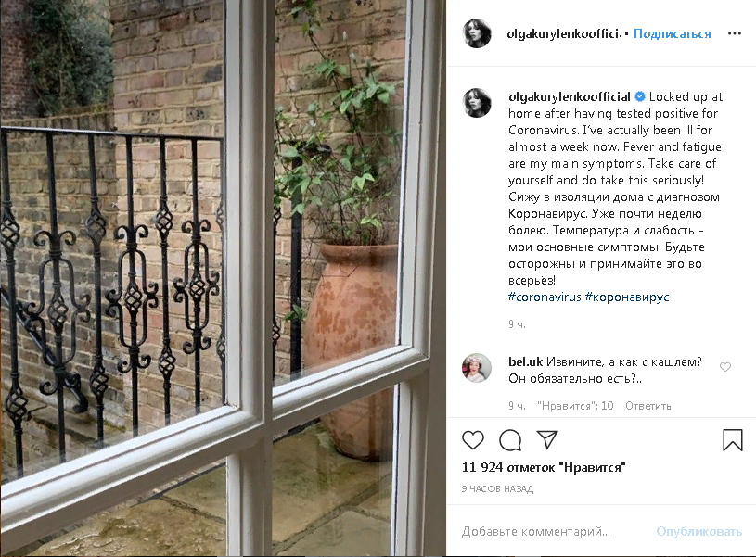Open the 9 ЧАСОВ НАЗАД timestamp link
Image resolution: width=756 pixels, height=557 pixels.
click(x=497, y=489)
